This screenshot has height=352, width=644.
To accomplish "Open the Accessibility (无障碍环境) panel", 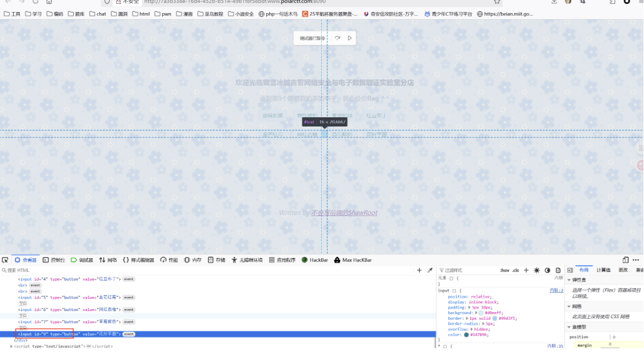I will (x=247, y=260).
